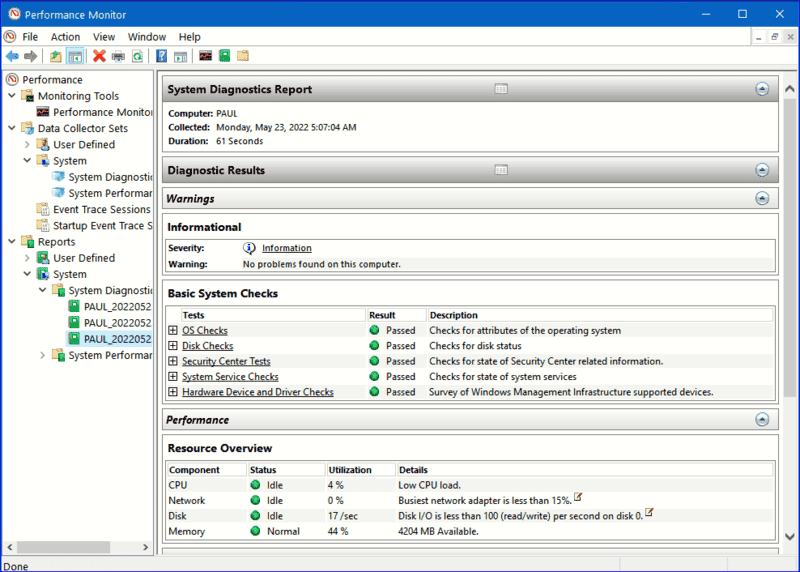Click the Refresh toolbar icon
Viewport: 800px width, 572px height.
[138, 56]
